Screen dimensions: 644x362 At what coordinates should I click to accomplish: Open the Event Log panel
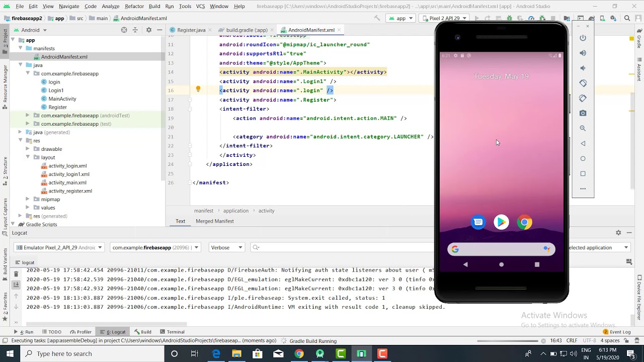(x=616, y=332)
